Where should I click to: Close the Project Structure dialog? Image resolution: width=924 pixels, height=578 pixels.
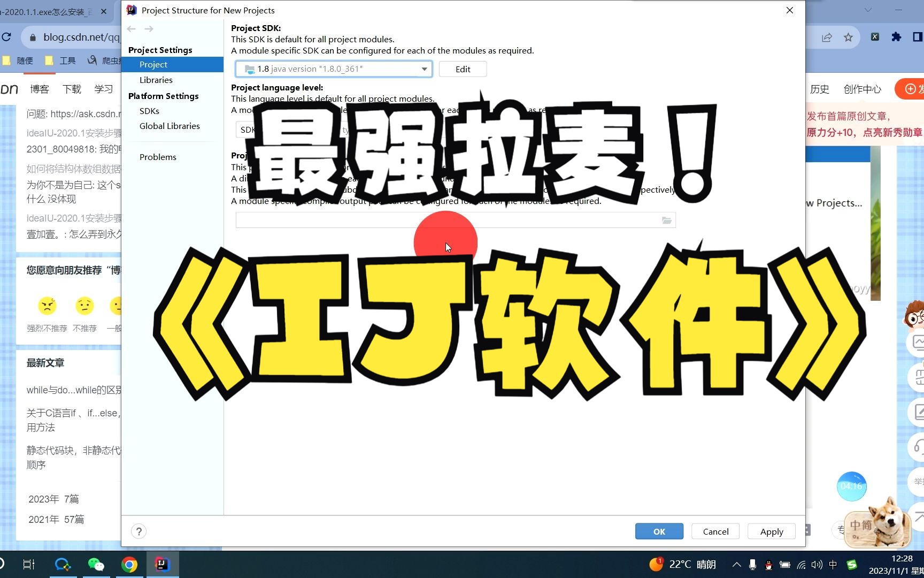789,10
